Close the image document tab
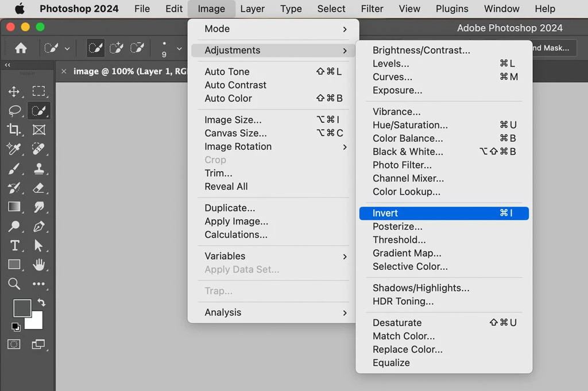 (64, 71)
